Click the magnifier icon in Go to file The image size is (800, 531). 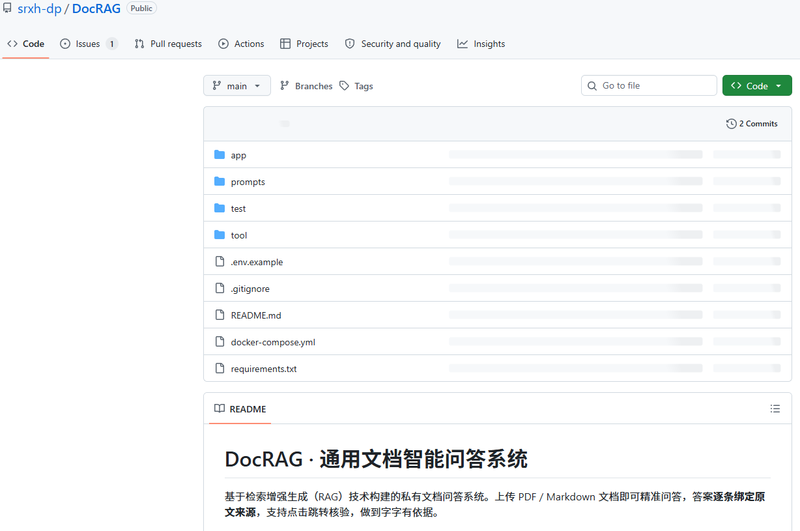pos(592,86)
